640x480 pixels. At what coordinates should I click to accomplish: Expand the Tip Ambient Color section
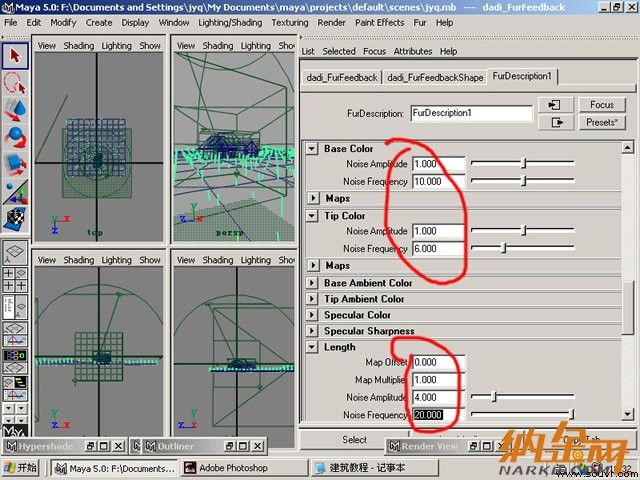tap(312, 299)
